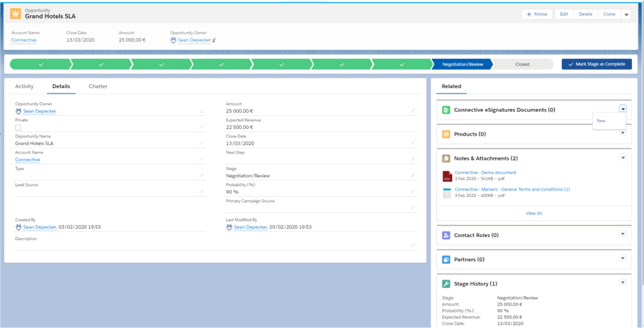Image resolution: width=644 pixels, height=328 pixels.
Task: Click the Partners related list icon
Action: 446,259
